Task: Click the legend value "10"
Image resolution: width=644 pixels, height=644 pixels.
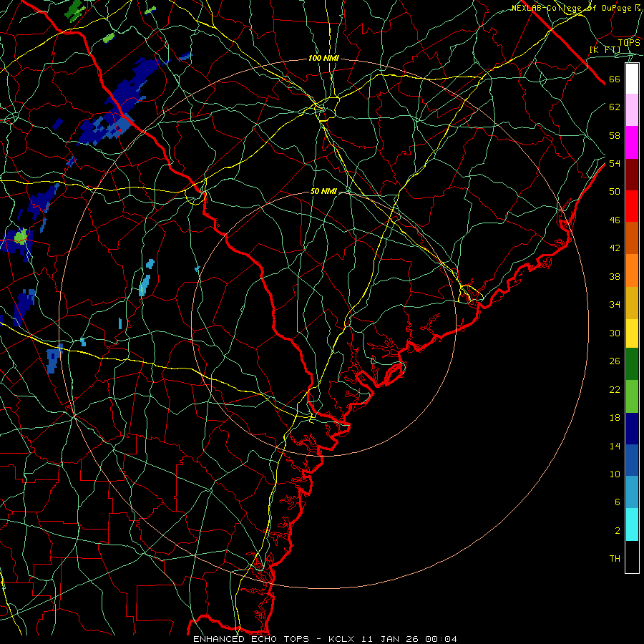Action: click(x=615, y=474)
